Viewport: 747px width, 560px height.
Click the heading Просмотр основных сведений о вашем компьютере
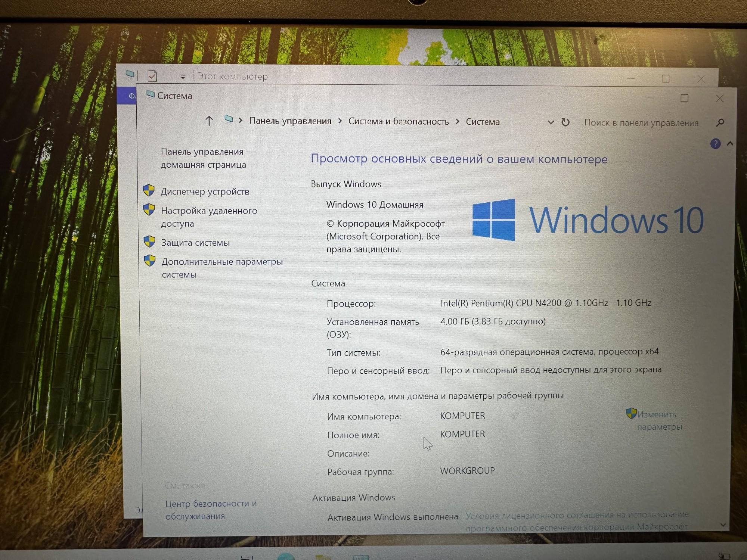tap(459, 159)
